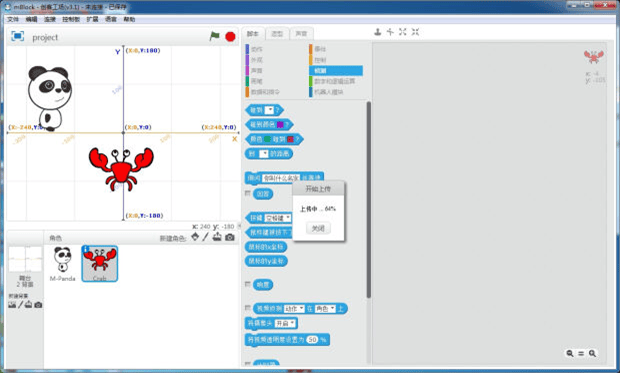The width and height of the screenshot is (620, 373).
Task: Click the purple swatch in 碰到颜色 block
Action: click(280, 125)
